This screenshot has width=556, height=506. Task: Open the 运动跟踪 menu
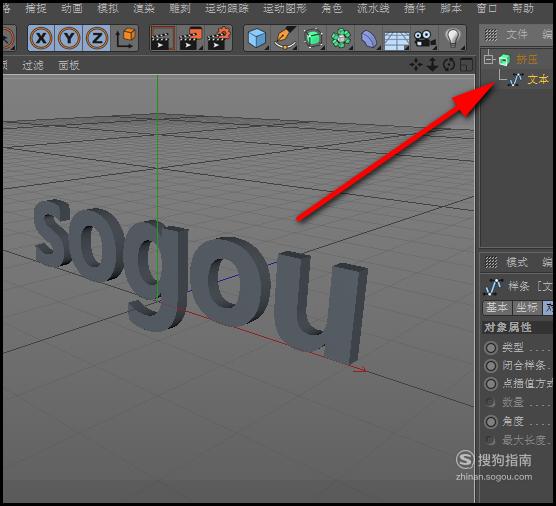[227, 8]
